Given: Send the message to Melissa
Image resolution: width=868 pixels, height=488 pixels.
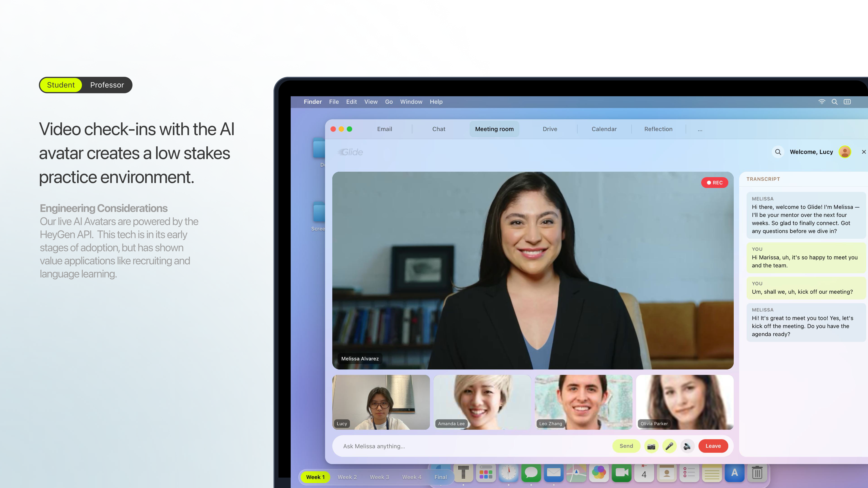Looking at the screenshot, I should tap(626, 446).
